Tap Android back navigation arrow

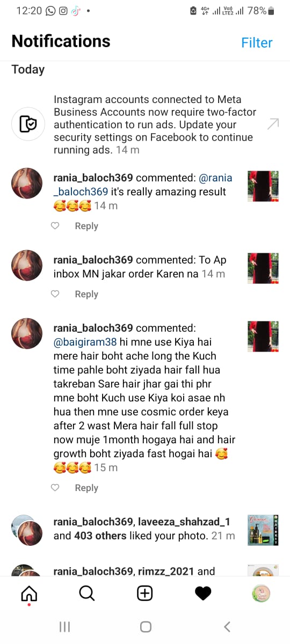tap(227, 626)
